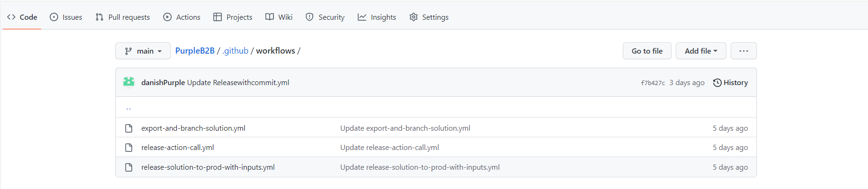Screen dimensions: 868x189
Task: Expand the main branch selector dropdown
Action: pos(143,51)
